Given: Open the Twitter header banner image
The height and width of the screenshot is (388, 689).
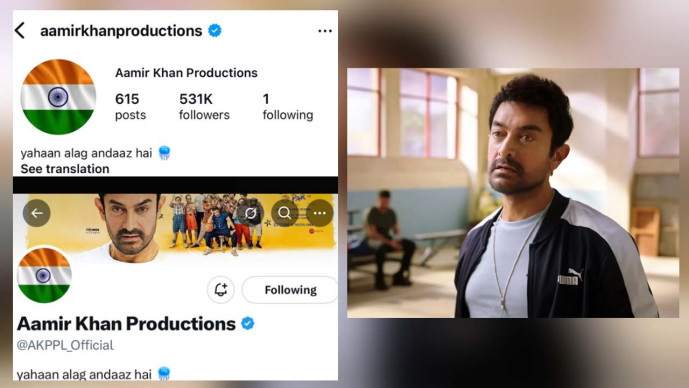Looking at the screenshot, I should 176,228.
